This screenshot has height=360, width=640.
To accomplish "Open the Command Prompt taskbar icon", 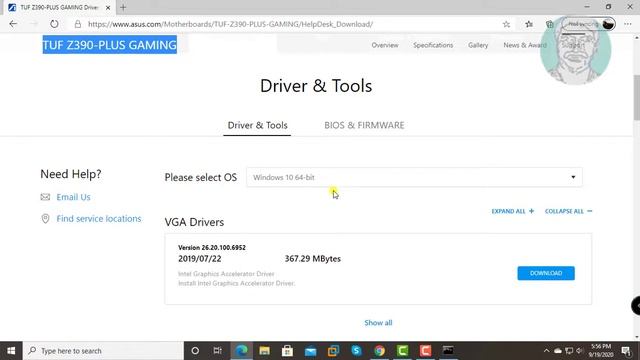I will click(x=448, y=351).
